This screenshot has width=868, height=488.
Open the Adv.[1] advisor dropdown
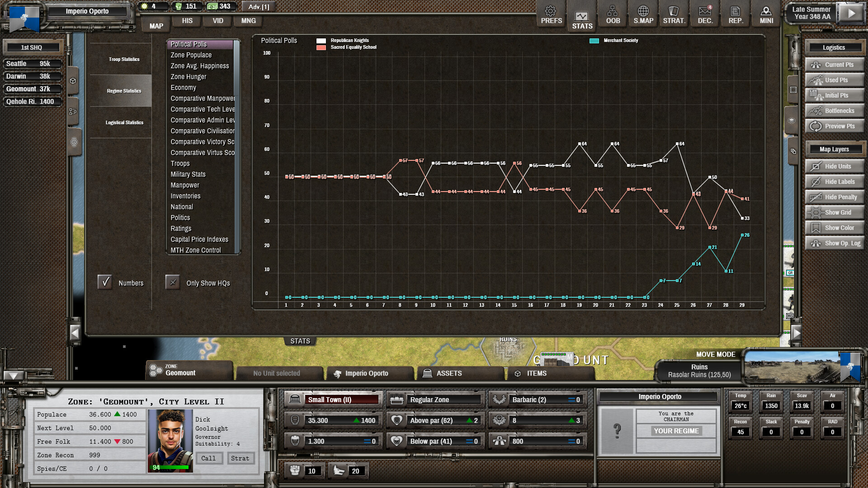(258, 7)
